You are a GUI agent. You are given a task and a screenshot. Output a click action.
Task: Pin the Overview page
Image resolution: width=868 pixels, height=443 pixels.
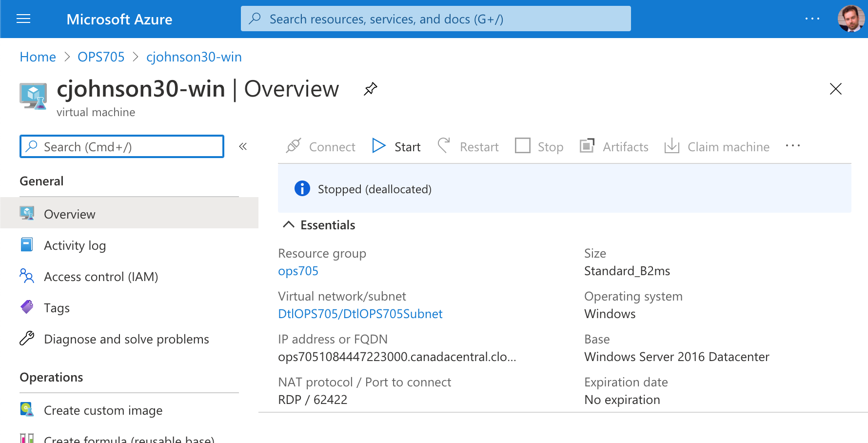click(370, 89)
